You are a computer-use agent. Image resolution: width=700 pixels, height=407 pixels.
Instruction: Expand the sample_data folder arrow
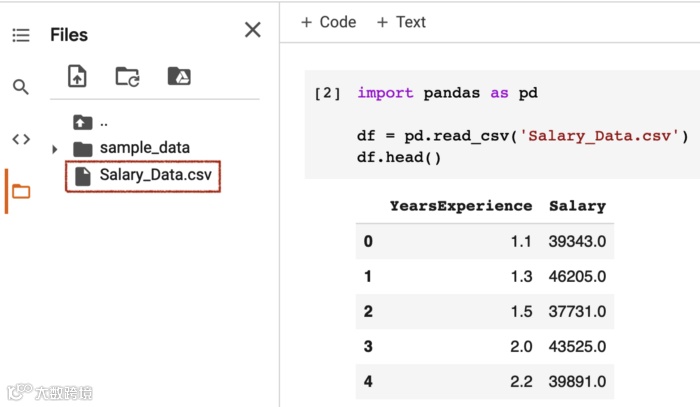[x=55, y=149]
